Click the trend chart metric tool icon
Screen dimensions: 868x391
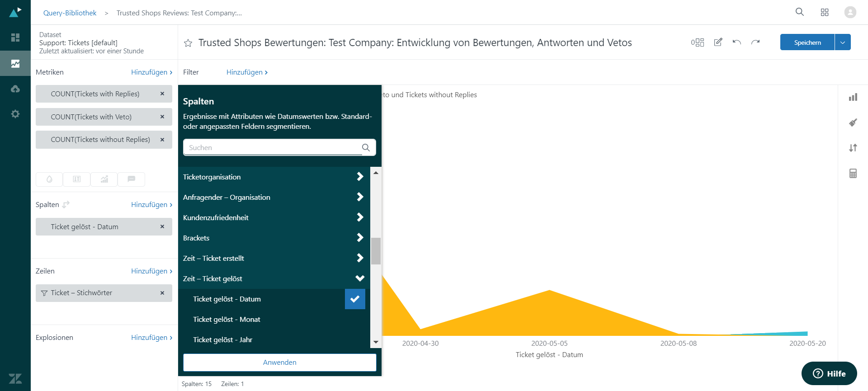point(104,179)
